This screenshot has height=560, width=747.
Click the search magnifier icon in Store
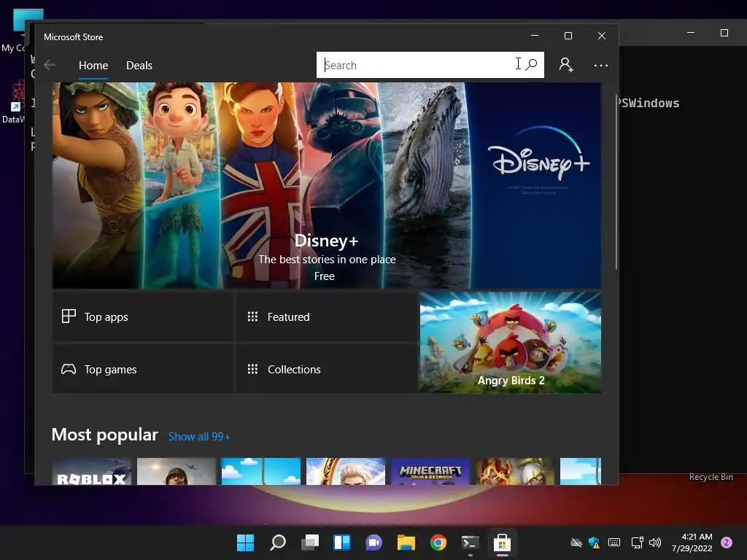pyautogui.click(x=531, y=64)
